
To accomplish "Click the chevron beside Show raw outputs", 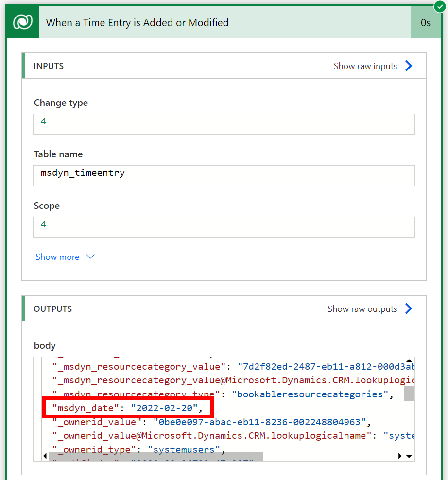I will [408, 308].
